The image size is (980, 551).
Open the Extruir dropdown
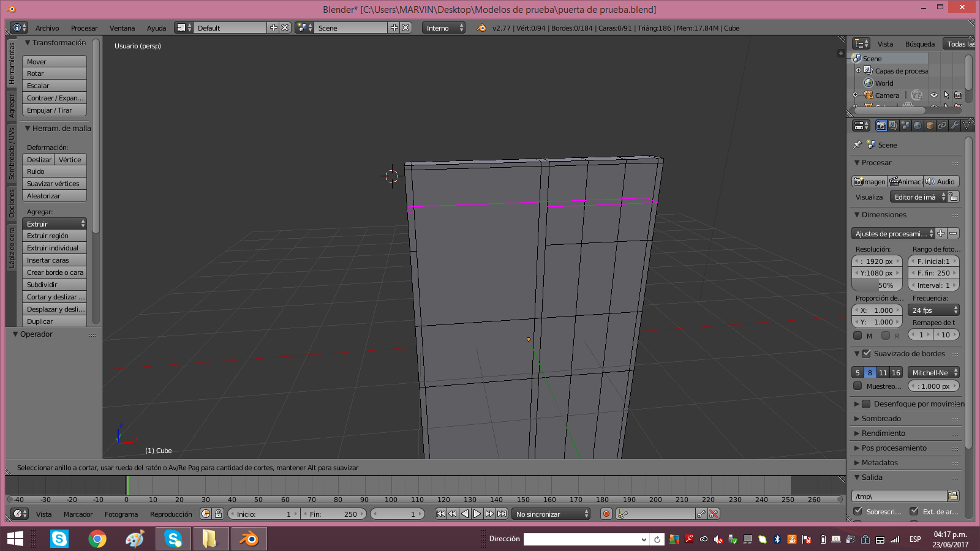click(55, 224)
